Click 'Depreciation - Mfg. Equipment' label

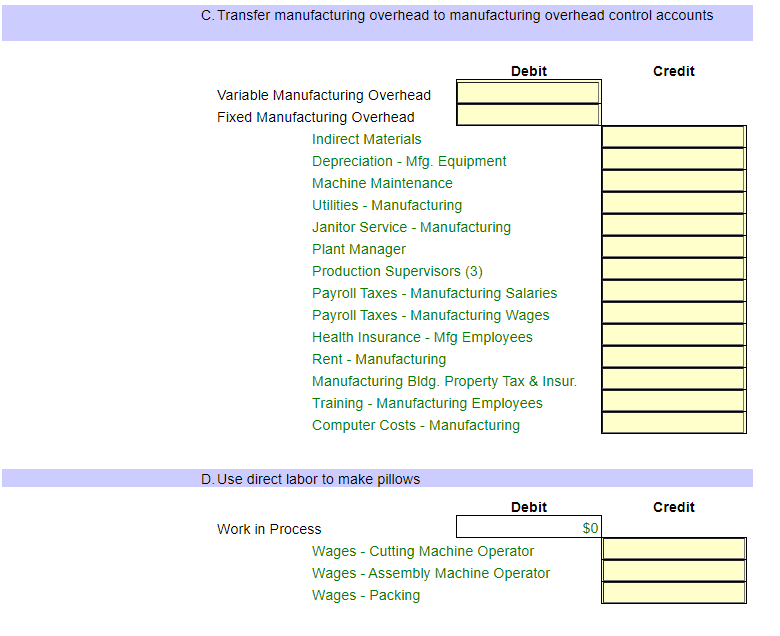pyautogui.click(x=409, y=161)
